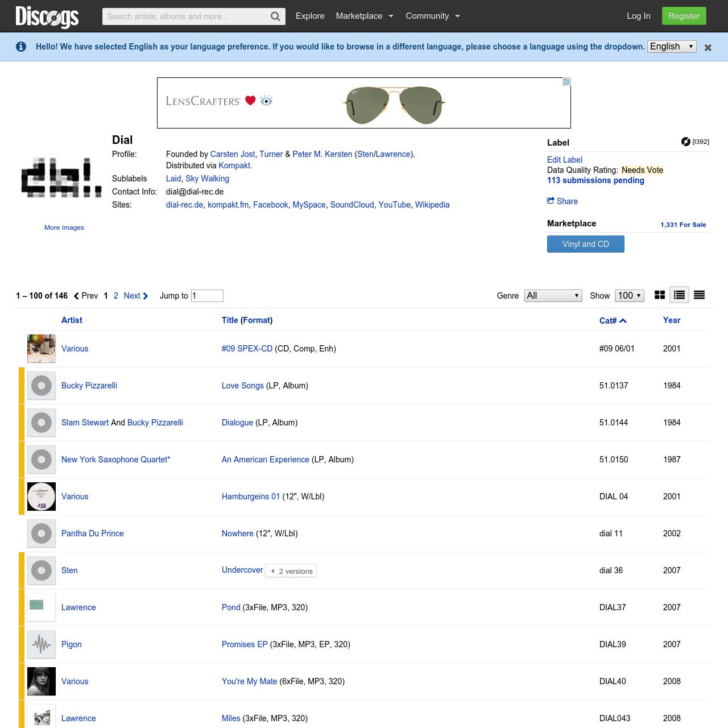Image resolution: width=728 pixels, height=728 pixels.
Task: Open the Genre filter dropdown
Action: click(553, 296)
